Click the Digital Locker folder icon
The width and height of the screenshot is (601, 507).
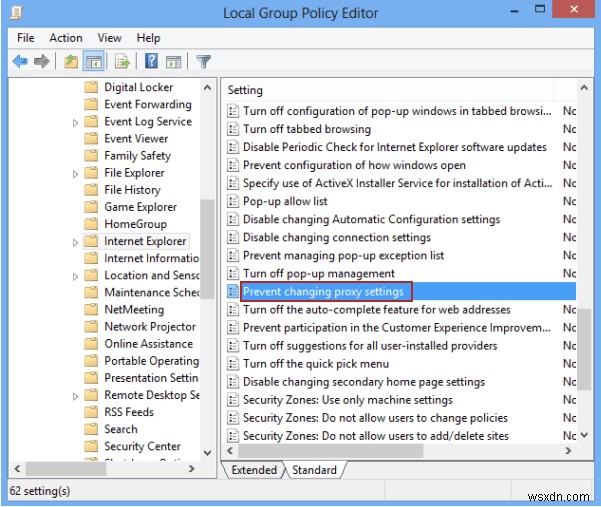[91, 87]
